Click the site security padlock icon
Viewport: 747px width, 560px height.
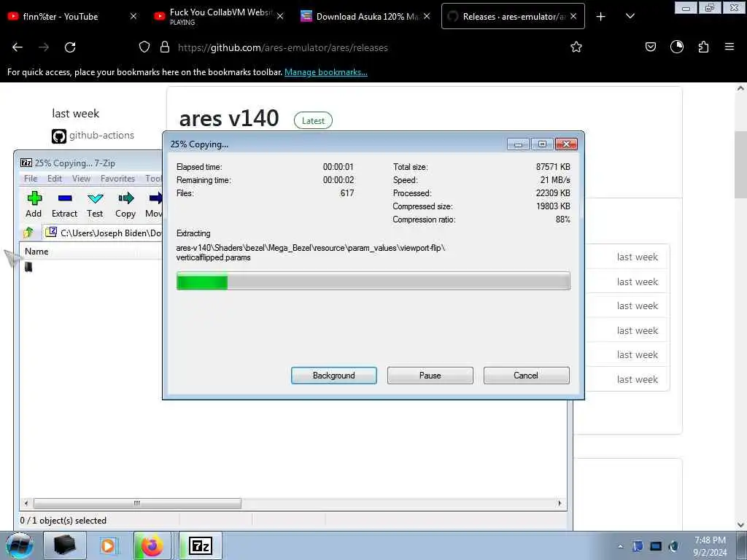point(165,47)
